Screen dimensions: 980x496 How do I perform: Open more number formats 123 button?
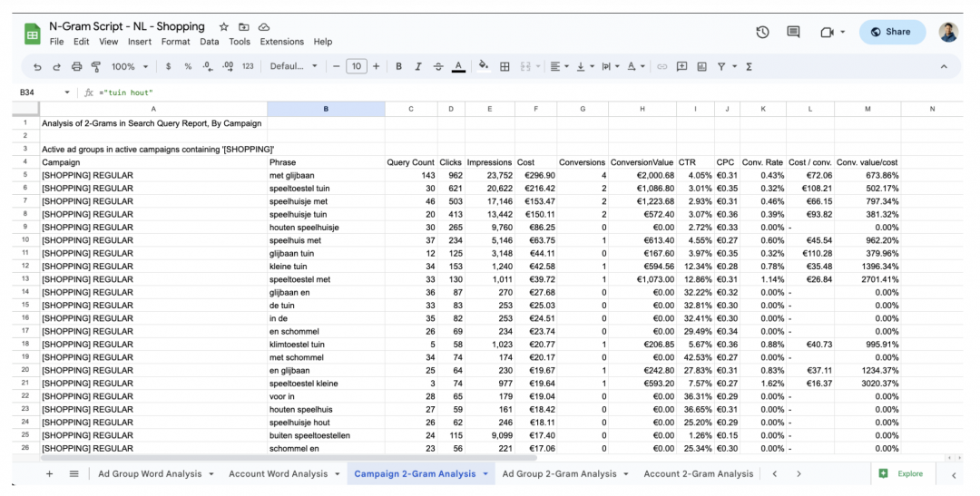pyautogui.click(x=248, y=67)
